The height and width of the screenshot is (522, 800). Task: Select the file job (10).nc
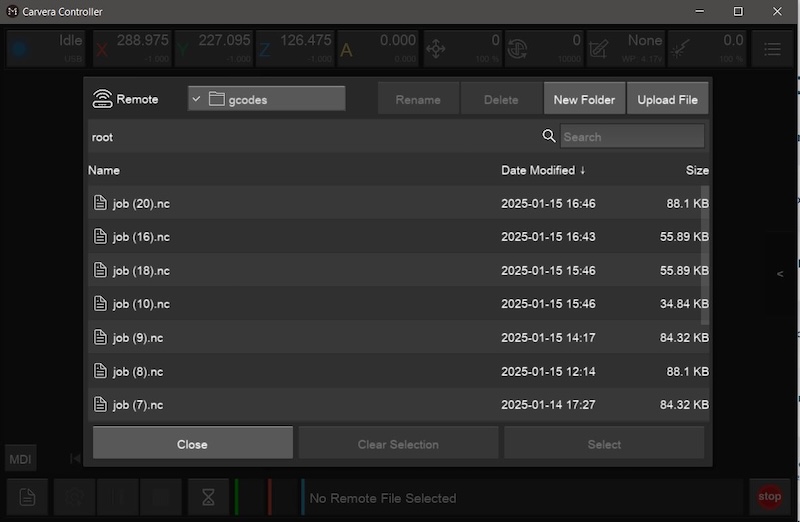click(398, 304)
